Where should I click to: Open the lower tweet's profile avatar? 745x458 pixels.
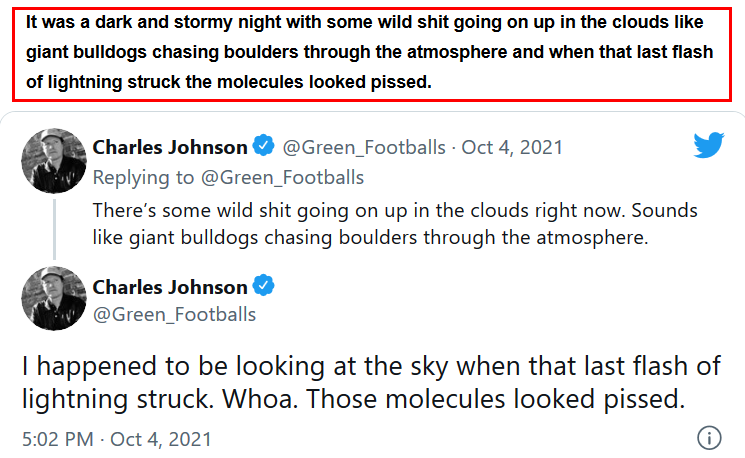(53, 298)
